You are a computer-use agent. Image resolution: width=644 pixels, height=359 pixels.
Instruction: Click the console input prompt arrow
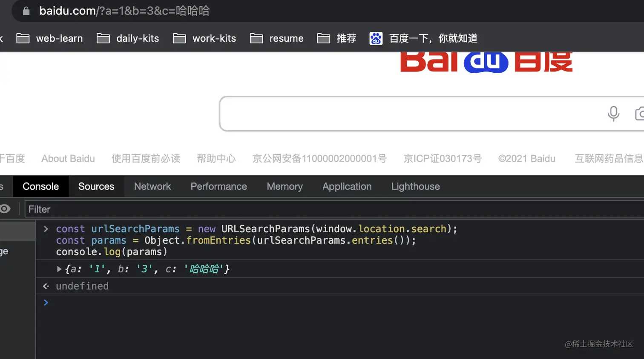click(x=46, y=302)
